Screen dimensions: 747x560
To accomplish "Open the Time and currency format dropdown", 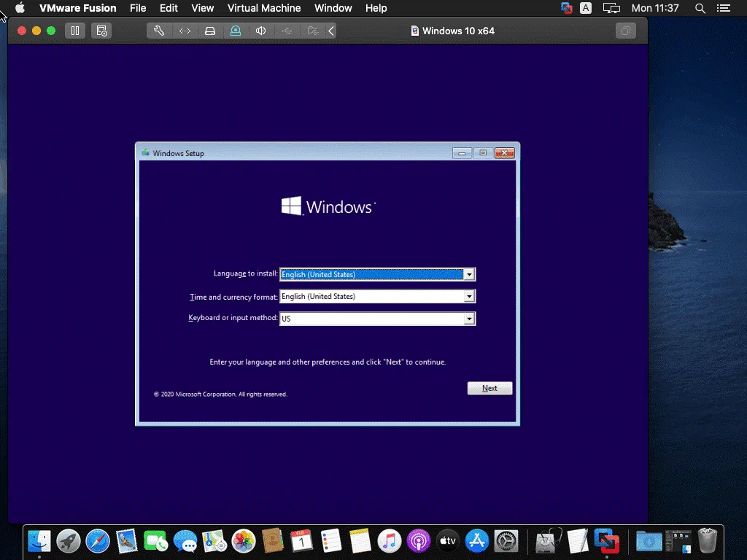I will (x=469, y=297).
